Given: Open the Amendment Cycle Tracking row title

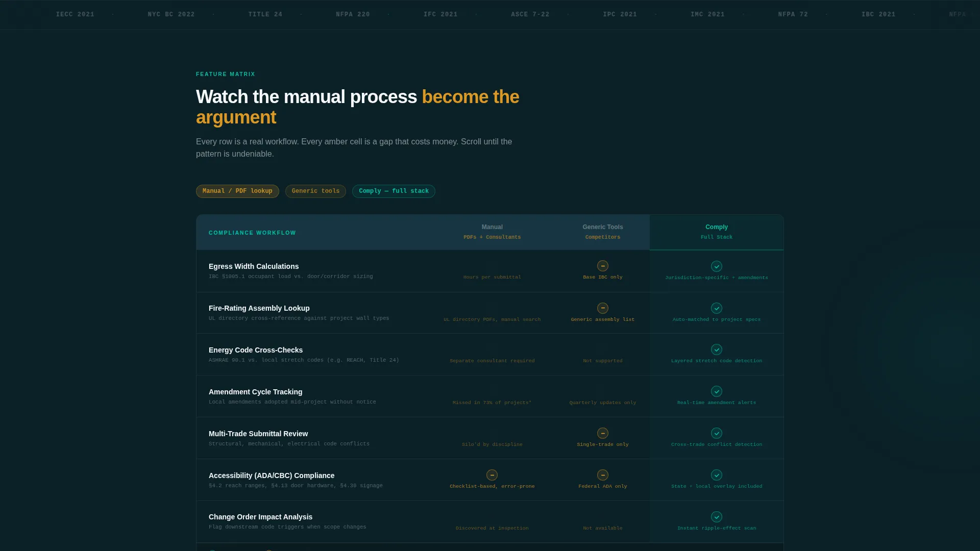Looking at the screenshot, I should 255,392.
